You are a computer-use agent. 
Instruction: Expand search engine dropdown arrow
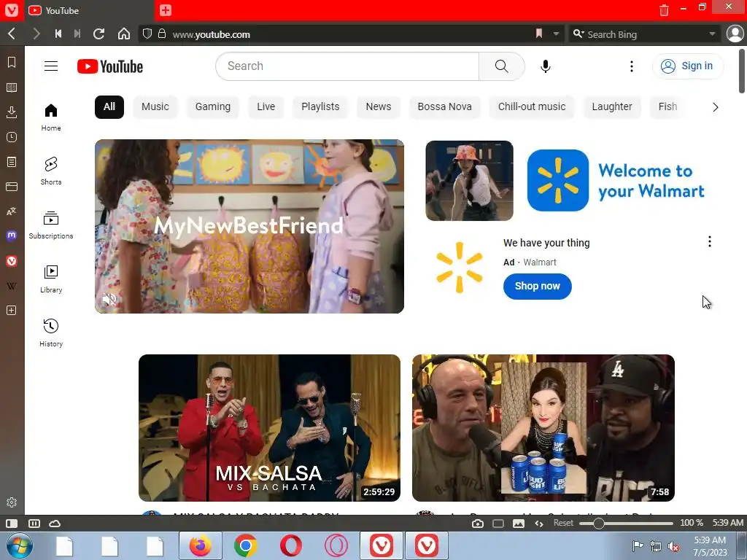(712, 34)
